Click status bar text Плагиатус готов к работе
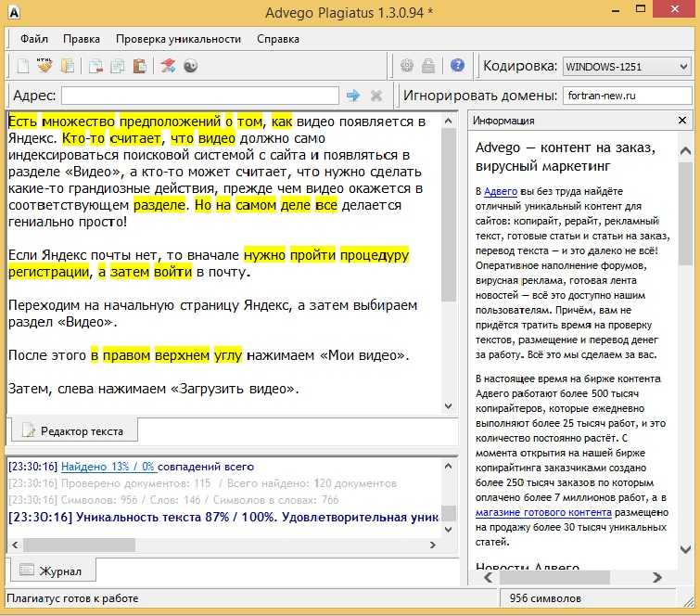700x616 pixels. [x=72, y=598]
